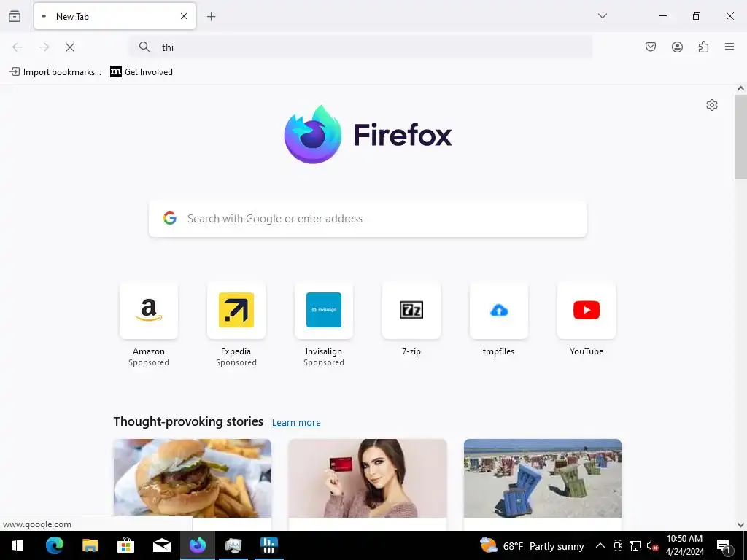Focus the Search with Google box
Viewport: 747px width, 560px height.
click(368, 219)
